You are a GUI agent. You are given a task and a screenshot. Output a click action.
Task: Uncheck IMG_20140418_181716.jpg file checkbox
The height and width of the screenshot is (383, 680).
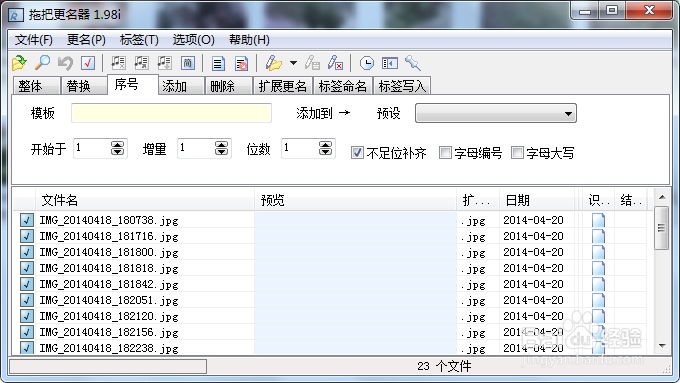(x=26, y=236)
